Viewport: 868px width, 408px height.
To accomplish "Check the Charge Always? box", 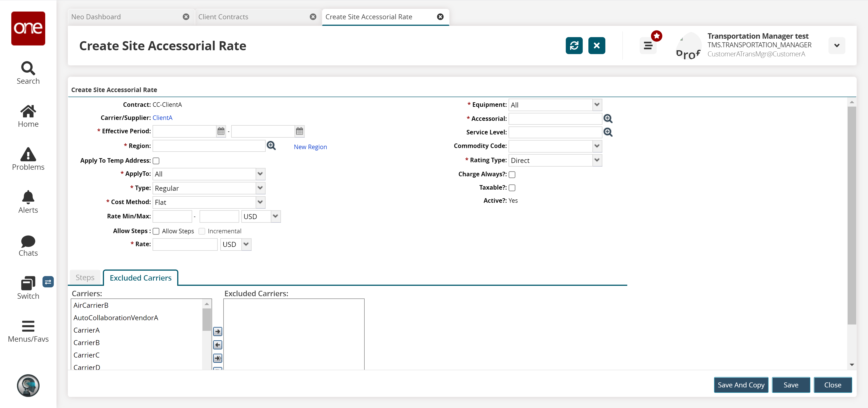I will [512, 174].
